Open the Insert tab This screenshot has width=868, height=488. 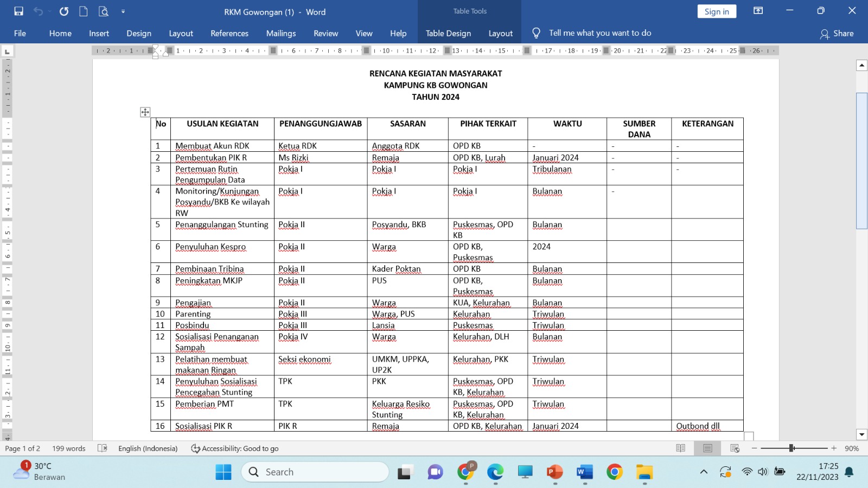[x=99, y=33]
